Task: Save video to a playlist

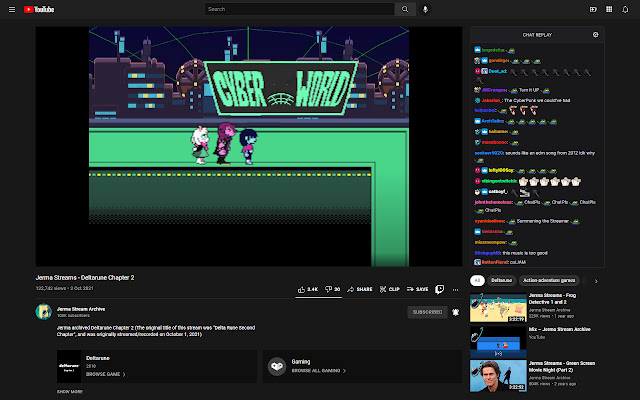Action: pos(417,289)
